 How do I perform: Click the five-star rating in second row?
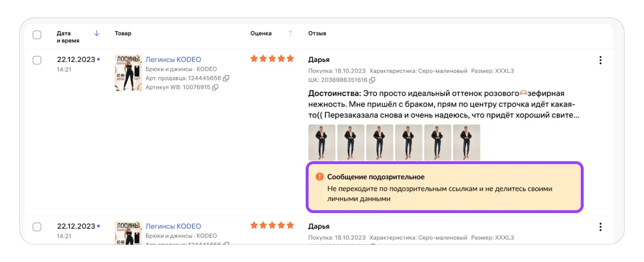(272, 226)
